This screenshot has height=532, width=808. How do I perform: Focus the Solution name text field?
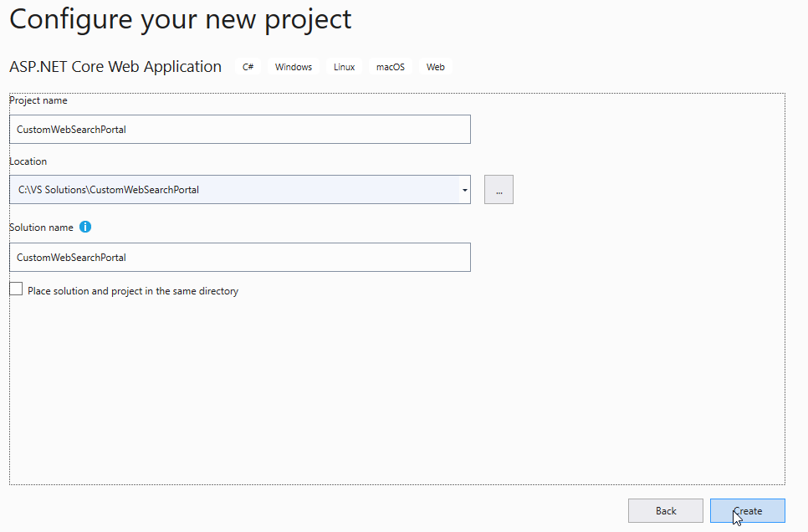pyautogui.click(x=239, y=258)
